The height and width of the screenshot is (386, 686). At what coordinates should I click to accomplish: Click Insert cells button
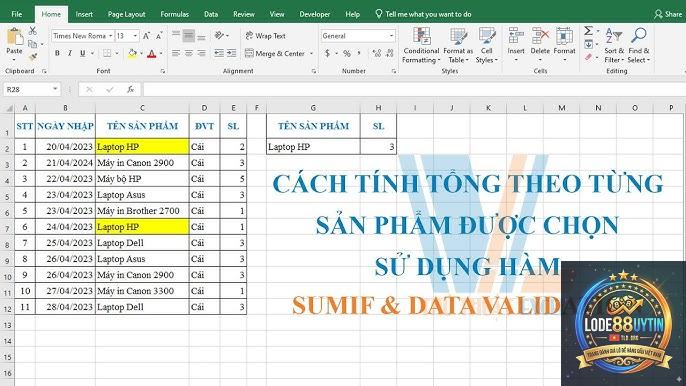pyautogui.click(x=516, y=45)
